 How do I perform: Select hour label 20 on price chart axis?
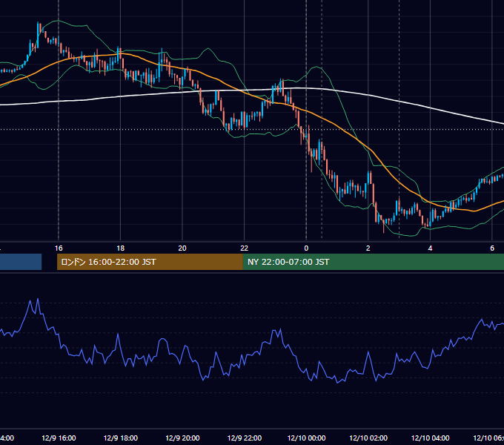(x=182, y=248)
